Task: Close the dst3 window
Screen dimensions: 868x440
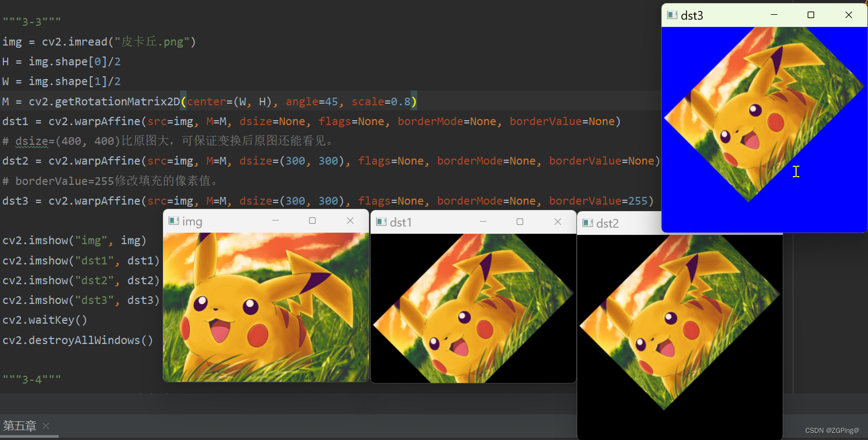Action: 849,15
